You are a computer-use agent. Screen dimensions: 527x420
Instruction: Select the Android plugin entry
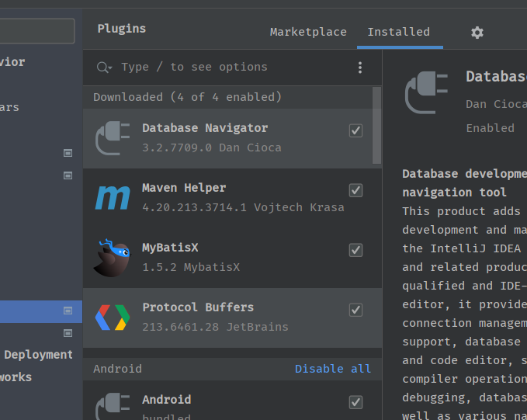coord(233,401)
